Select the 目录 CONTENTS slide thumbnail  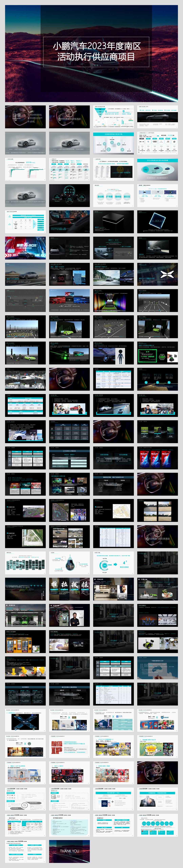[x=25, y=117]
